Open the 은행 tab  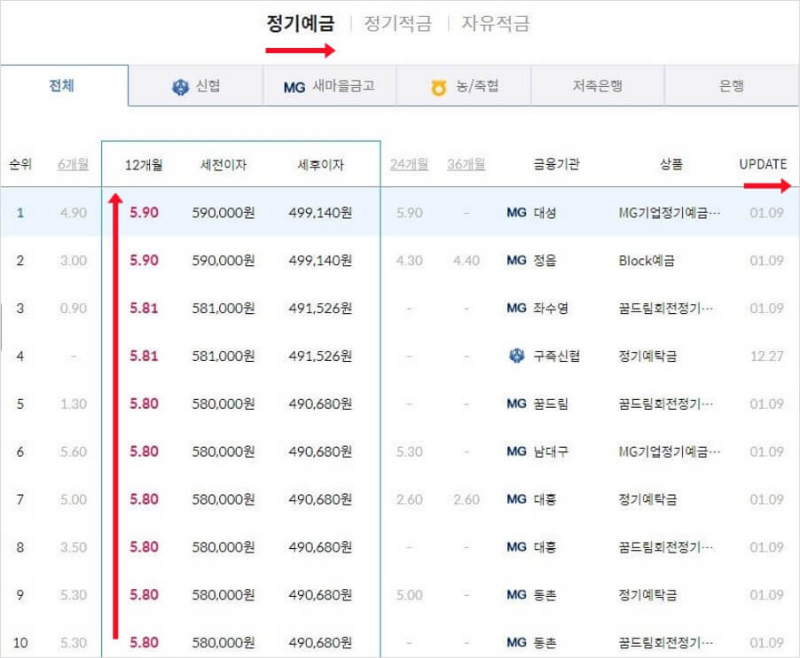[732, 86]
